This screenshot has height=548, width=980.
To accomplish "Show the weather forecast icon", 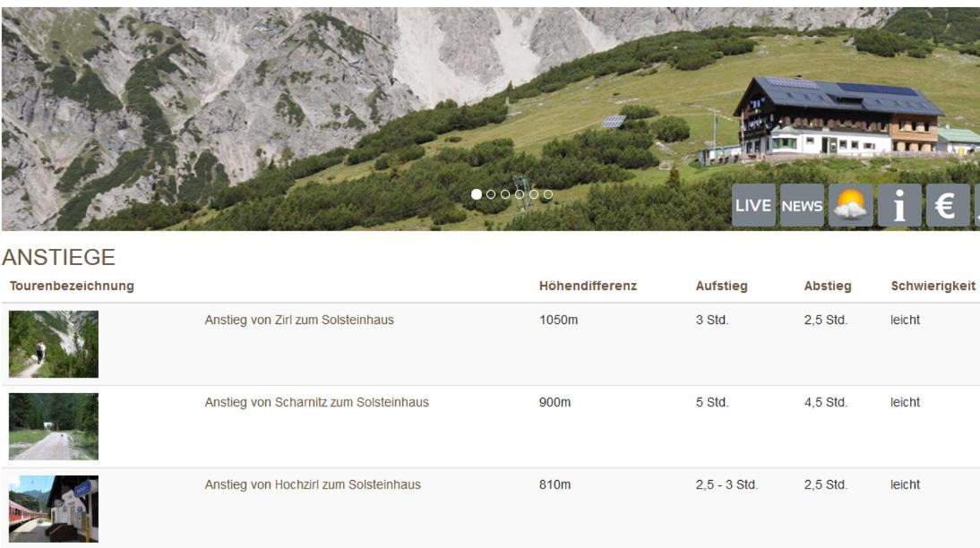I will [x=851, y=205].
